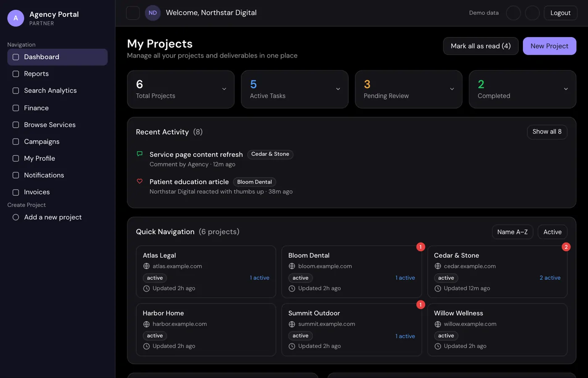Click the globe icon on Willow Wellness card
Image resolution: width=588 pixels, height=378 pixels.
(x=438, y=324)
